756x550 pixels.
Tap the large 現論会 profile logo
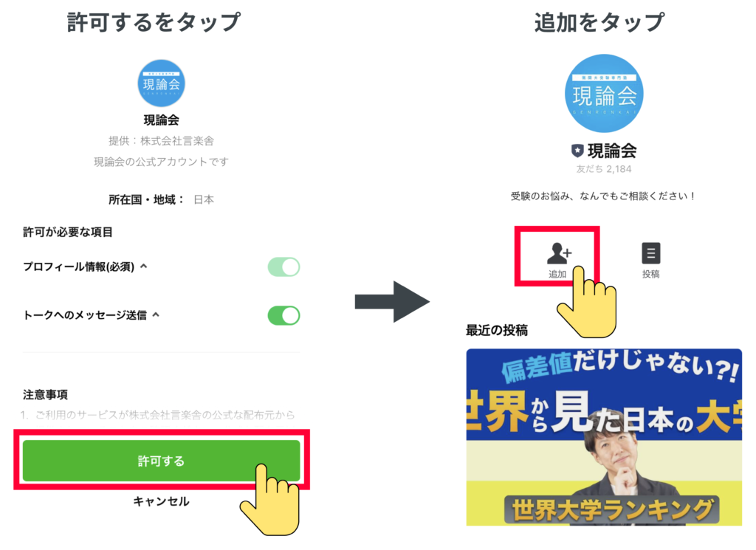[604, 94]
